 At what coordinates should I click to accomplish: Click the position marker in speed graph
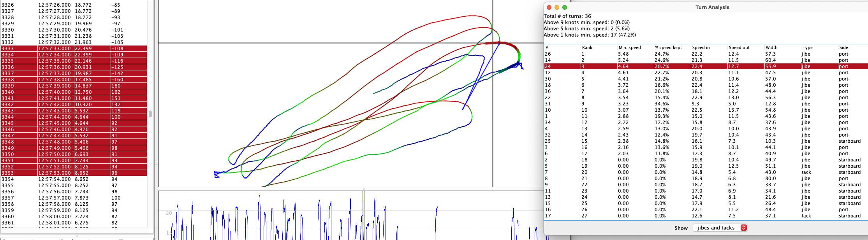click(363, 194)
